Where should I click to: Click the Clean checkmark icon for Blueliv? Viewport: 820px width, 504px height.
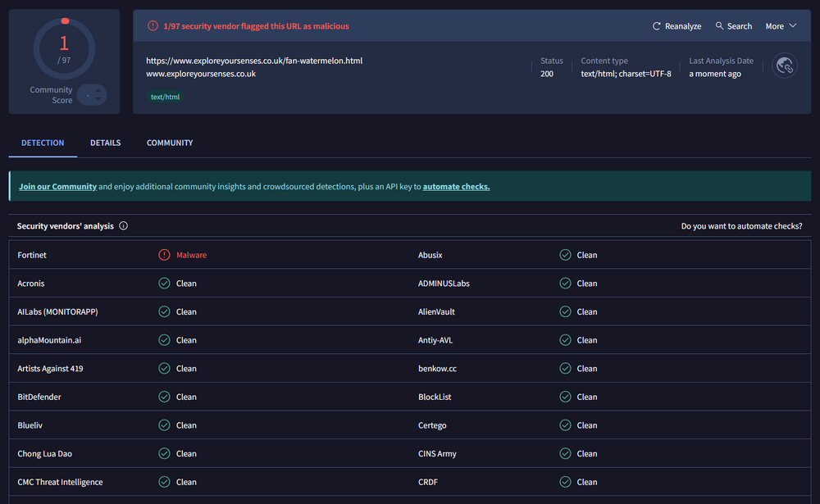[x=164, y=425]
